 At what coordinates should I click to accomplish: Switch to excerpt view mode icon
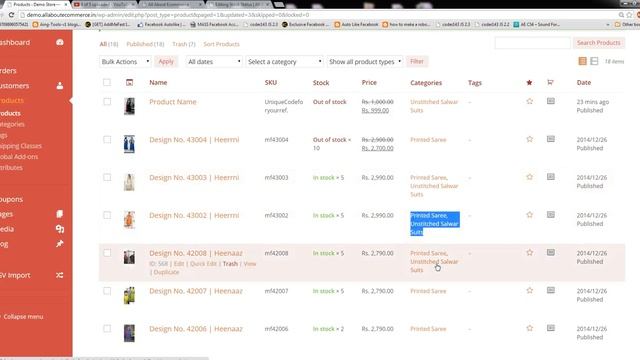594,61
